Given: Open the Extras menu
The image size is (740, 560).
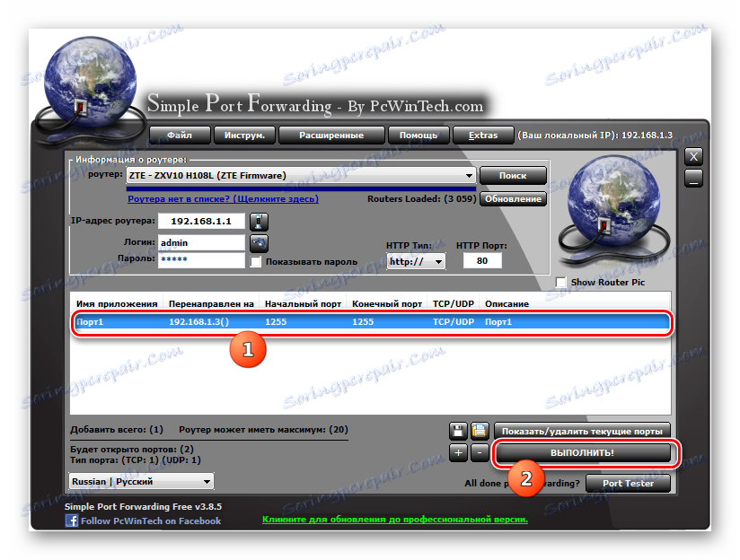Looking at the screenshot, I should tap(483, 135).
